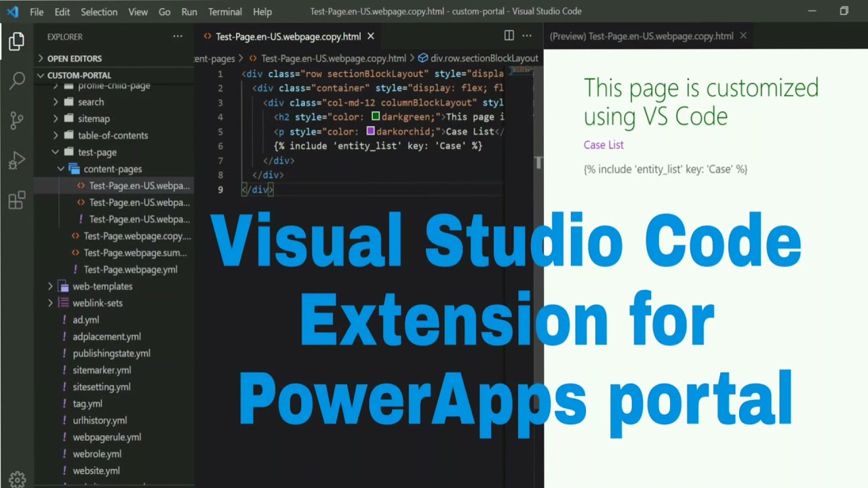Open the Search view in activity bar
The width and height of the screenshot is (868, 488).
17,81
